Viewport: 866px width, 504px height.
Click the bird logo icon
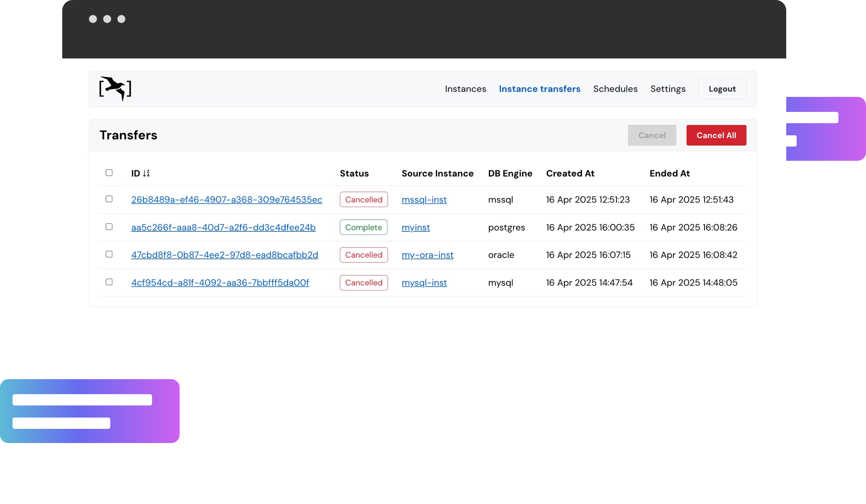click(x=115, y=89)
